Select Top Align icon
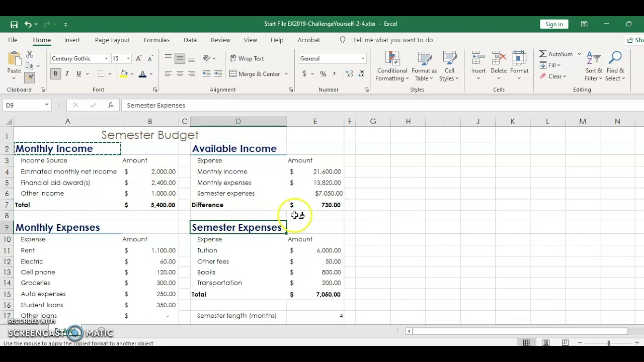 pyautogui.click(x=168, y=58)
